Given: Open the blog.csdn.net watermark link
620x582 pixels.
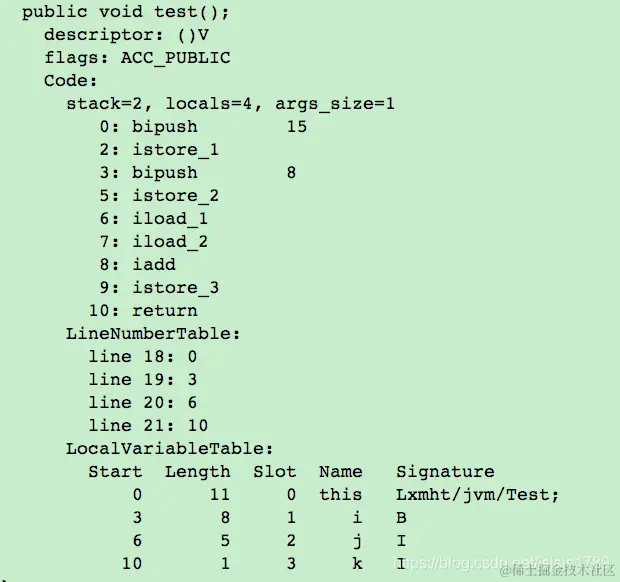Looking at the screenshot, I should click(x=502, y=562).
